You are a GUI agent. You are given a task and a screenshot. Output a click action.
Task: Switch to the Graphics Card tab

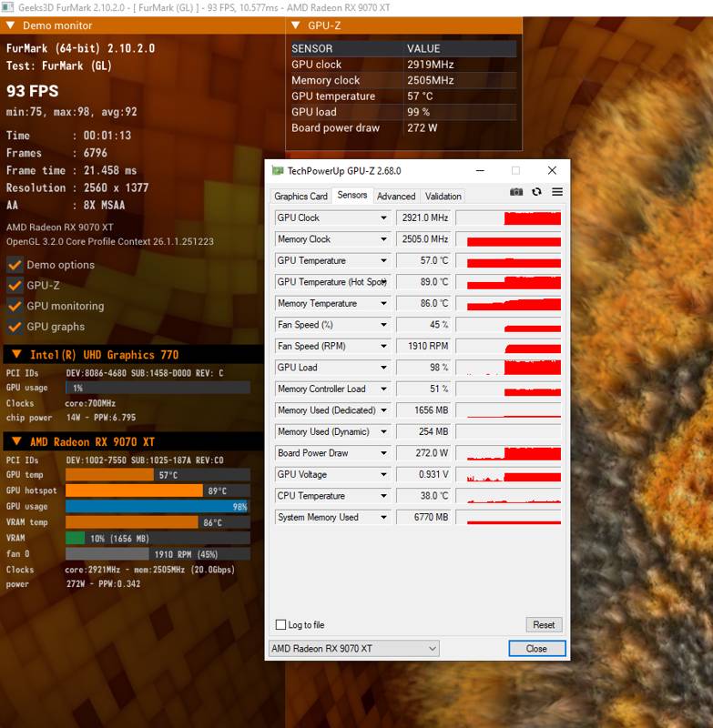tap(301, 197)
